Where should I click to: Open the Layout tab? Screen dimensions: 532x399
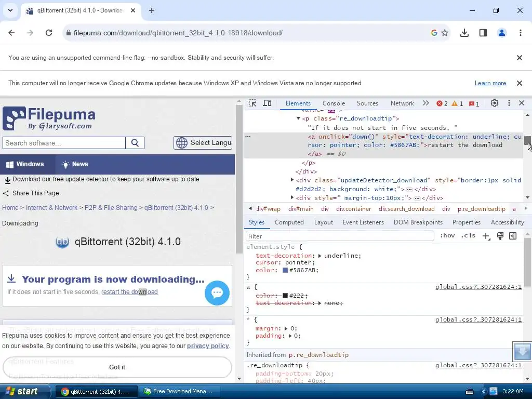323,222
